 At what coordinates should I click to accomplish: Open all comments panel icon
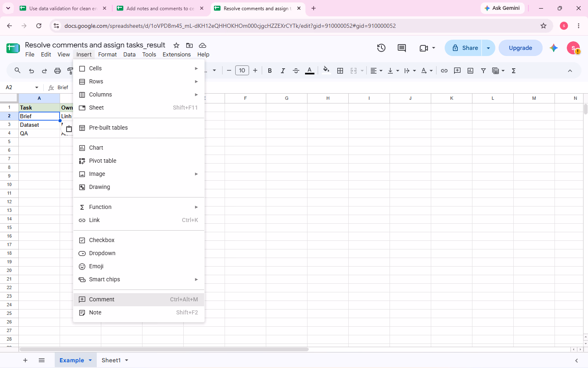pyautogui.click(x=402, y=48)
